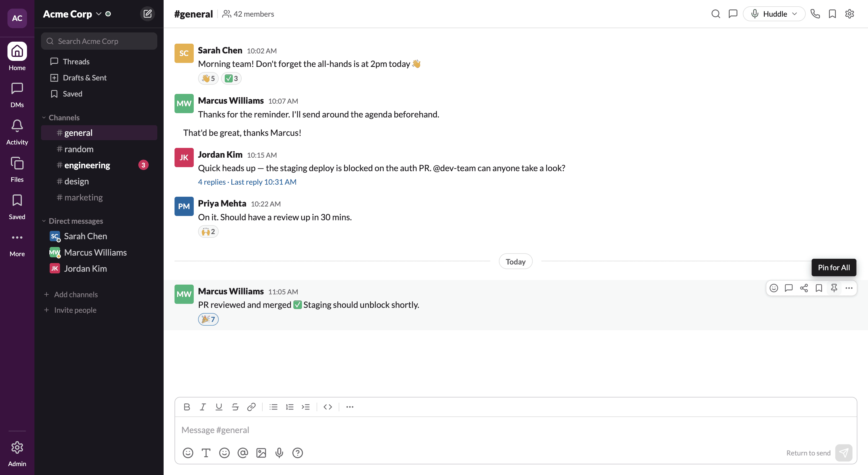Toggle italic formatting

coord(203,407)
